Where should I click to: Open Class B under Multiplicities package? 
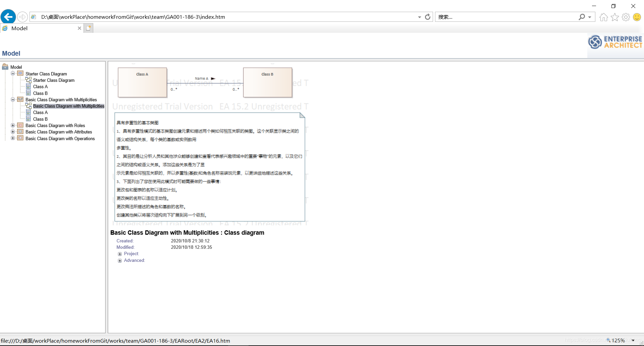coord(40,119)
